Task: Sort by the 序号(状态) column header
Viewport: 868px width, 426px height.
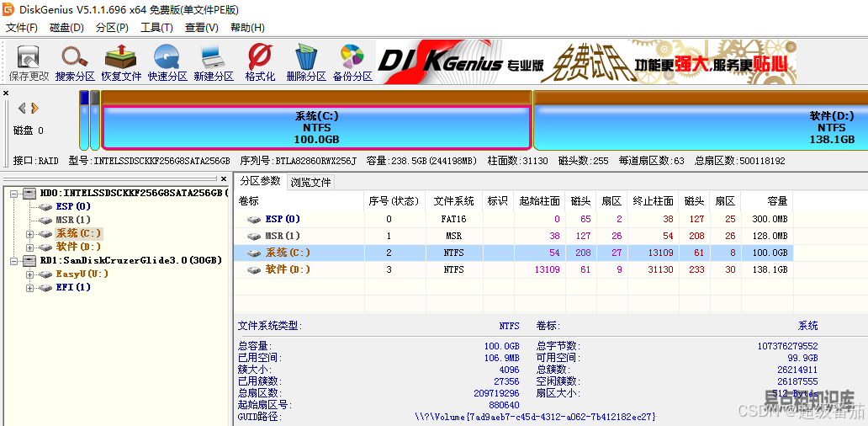Action: point(394,201)
